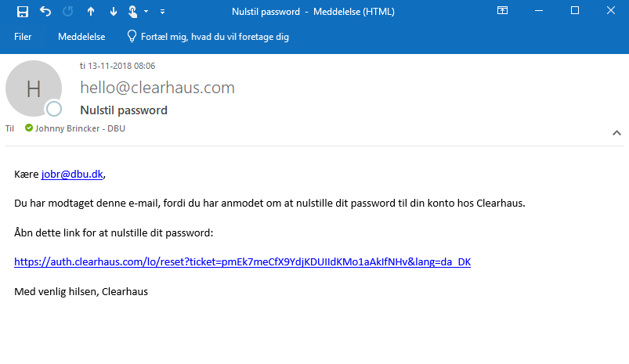Screen dimensions: 629x364
Task: Click the presence status circle on avatar
Action: 54,109
